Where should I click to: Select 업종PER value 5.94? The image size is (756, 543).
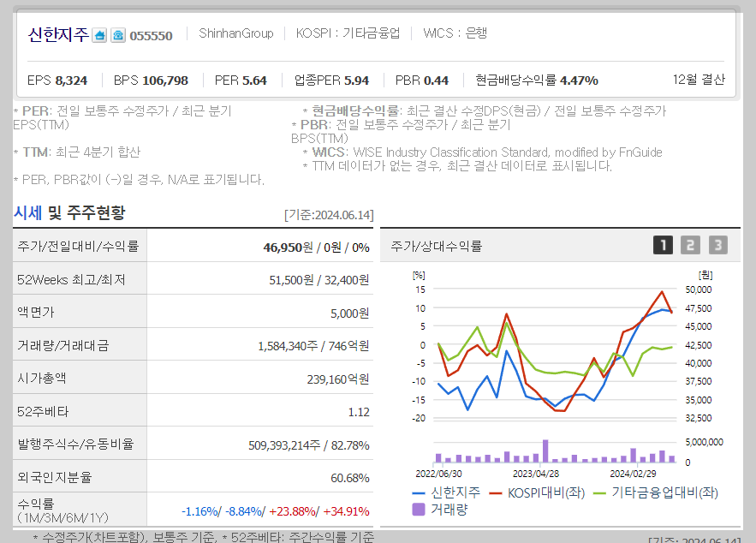tap(356, 81)
